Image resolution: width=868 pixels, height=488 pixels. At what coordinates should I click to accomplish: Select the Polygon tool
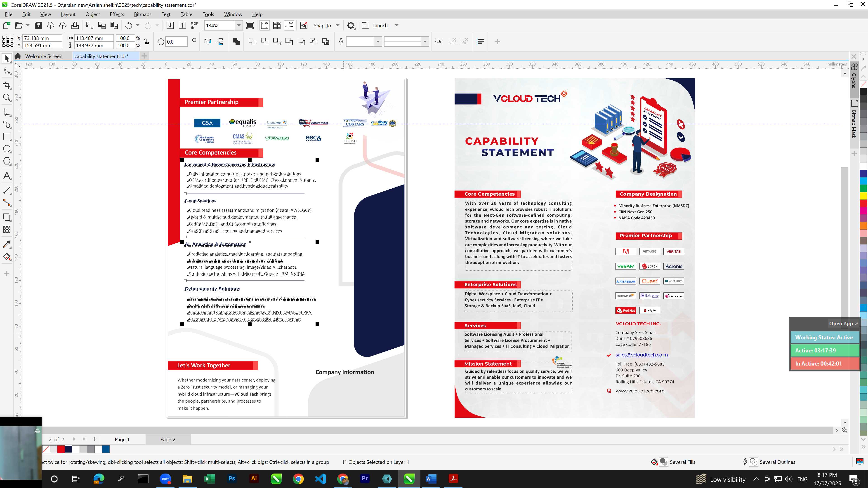pyautogui.click(x=7, y=161)
